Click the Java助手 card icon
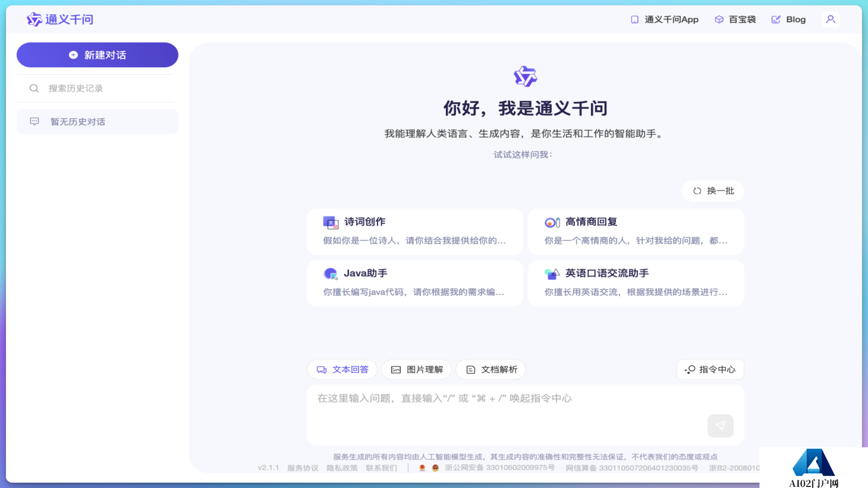This screenshot has height=488, width=868. click(331, 274)
